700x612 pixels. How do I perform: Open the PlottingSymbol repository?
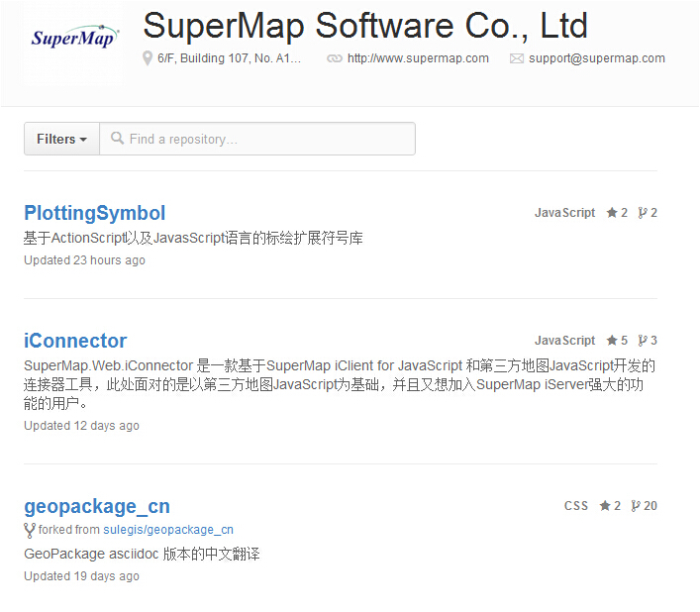[x=95, y=213]
